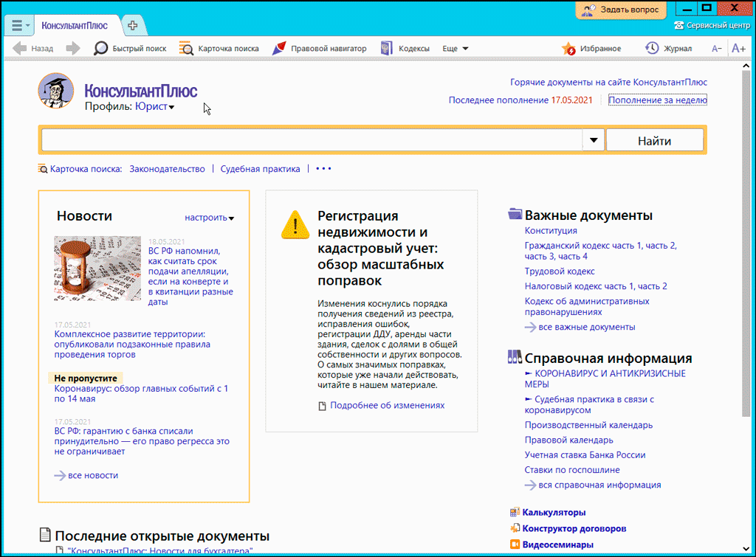Expand the Еще toolbar dropdown
This screenshot has width=756, height=557.
pyautogui.click(x=455, y=48)
